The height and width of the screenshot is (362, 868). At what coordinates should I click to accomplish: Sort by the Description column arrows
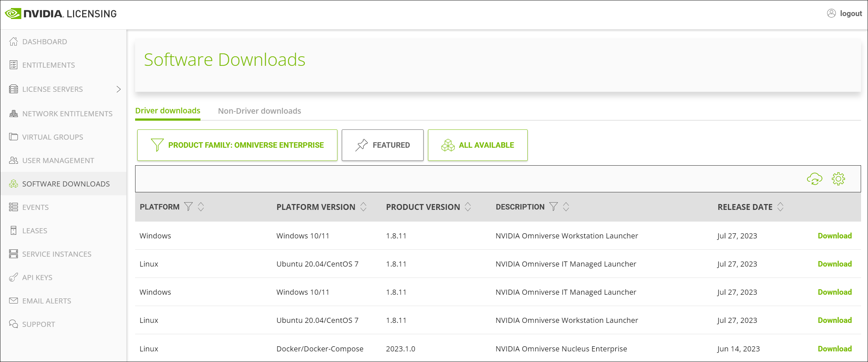566,207
